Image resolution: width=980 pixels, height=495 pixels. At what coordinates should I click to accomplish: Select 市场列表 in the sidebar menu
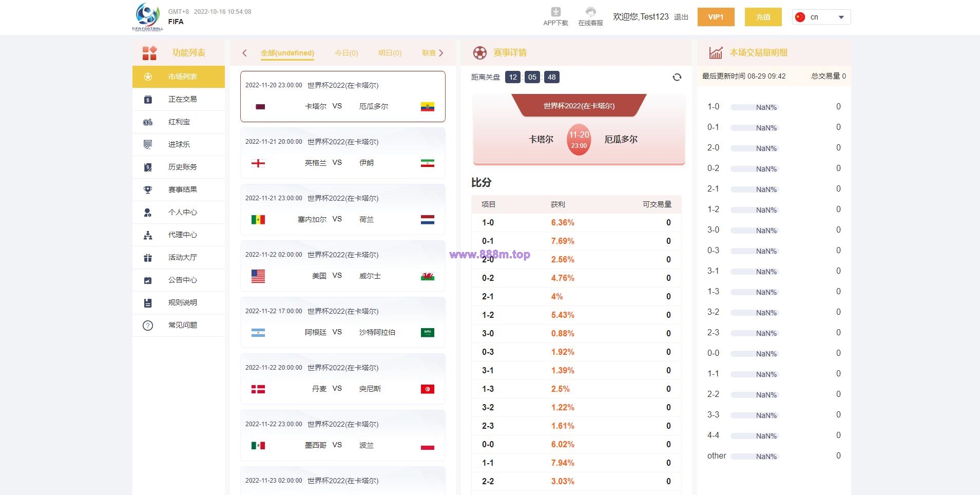(179, 77)
